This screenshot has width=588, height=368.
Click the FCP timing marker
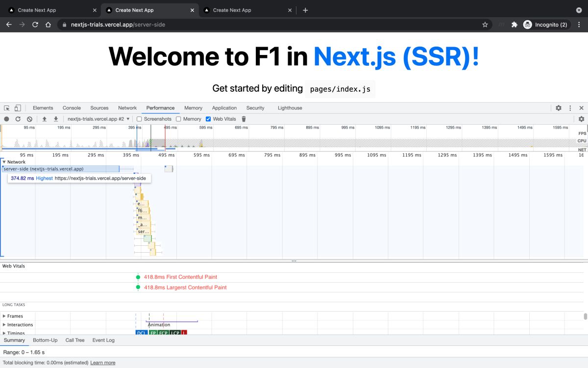click(x=164, y=333)
